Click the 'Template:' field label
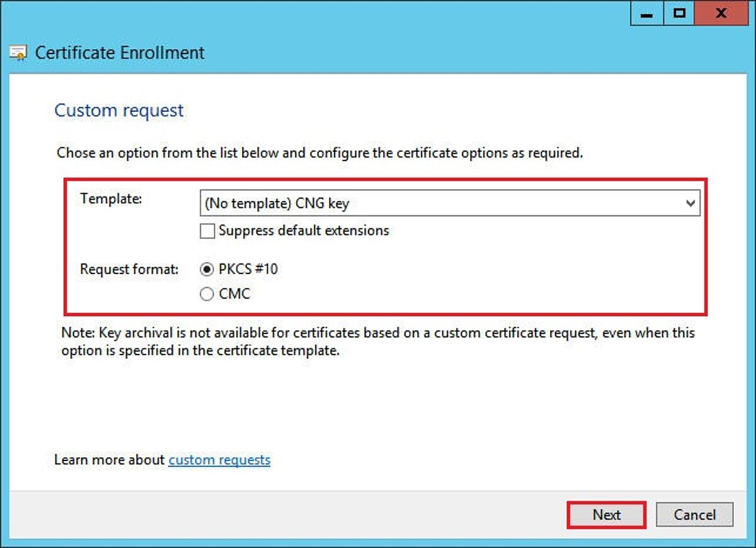Viewport: 756px width, 548px height. [x=112, y=199]
